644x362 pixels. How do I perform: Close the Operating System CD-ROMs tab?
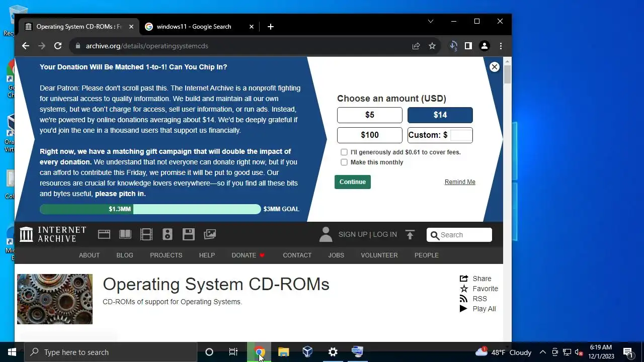[131, 27]
